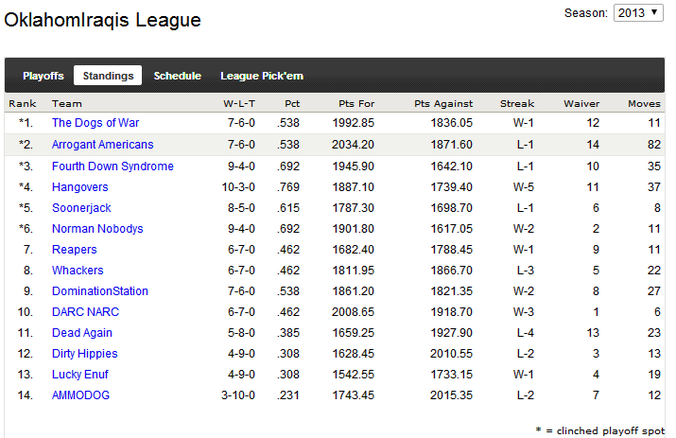Click the Dirty Hippies team link
Screen dimensions: 676x438
(x=84, y=354)
